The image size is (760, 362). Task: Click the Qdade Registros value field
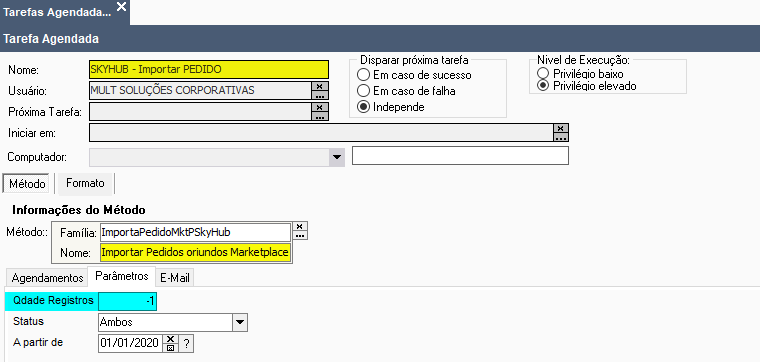coord(127,301)
